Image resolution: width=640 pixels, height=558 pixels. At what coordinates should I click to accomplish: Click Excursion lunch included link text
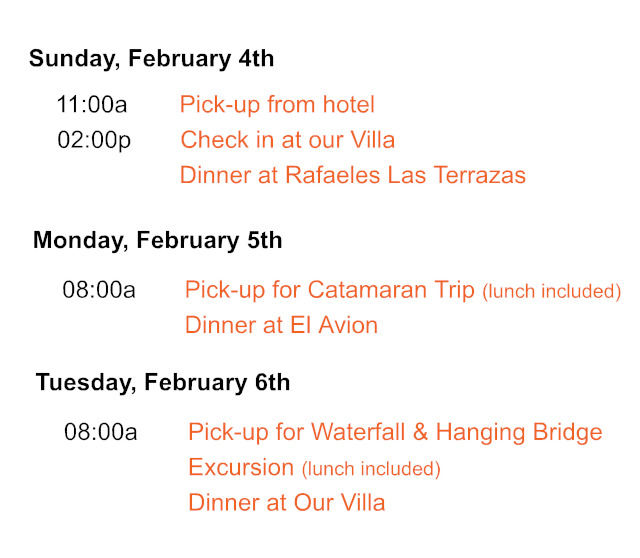tap(314, 467)
